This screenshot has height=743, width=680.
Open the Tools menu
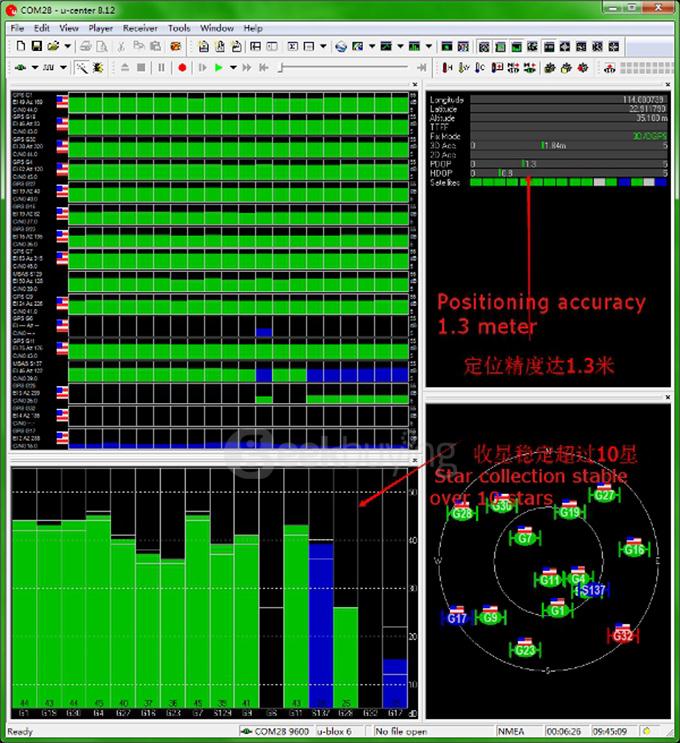click(x=179, y=28)
